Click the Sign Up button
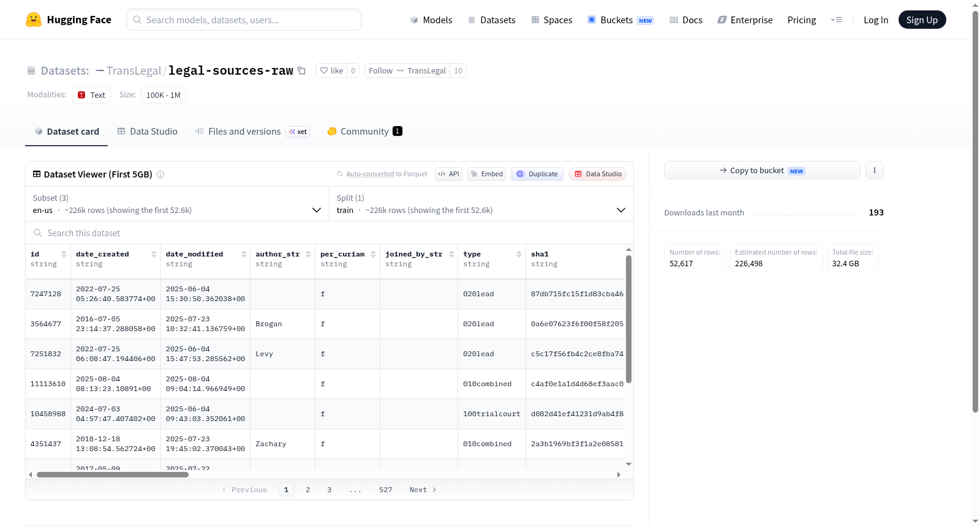The height and width of the screenshot is (527, 980). 922,20
